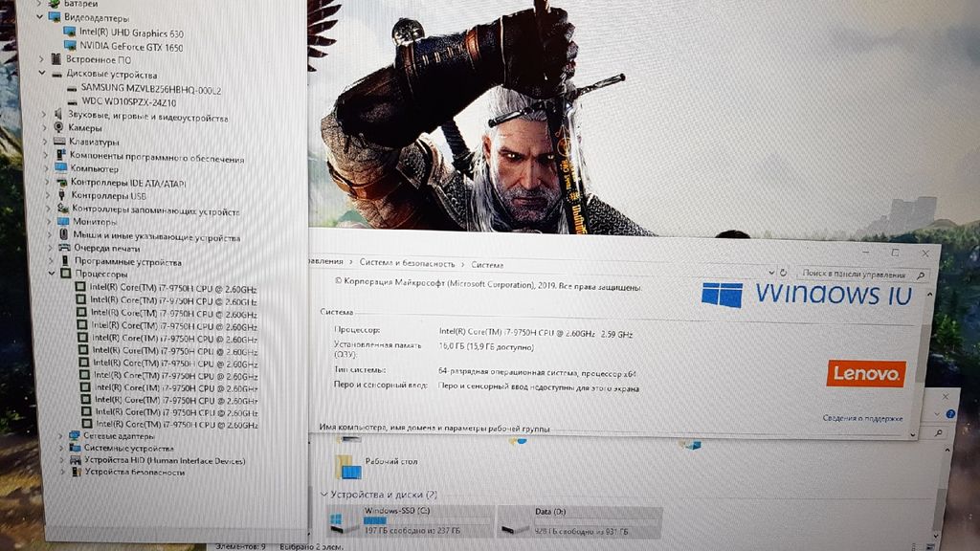
Task: Click the Мыши и иные указывающие устройства icon
Action: [x=64, y=234]
